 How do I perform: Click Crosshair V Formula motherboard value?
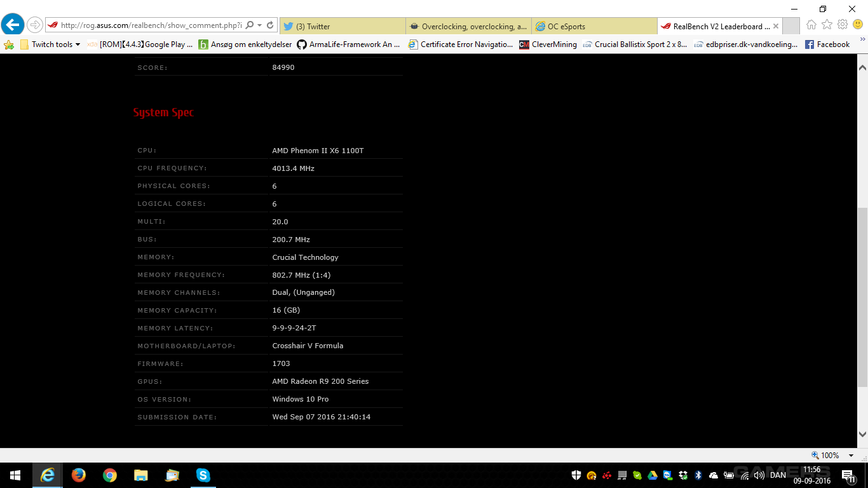tap(308, 346)
